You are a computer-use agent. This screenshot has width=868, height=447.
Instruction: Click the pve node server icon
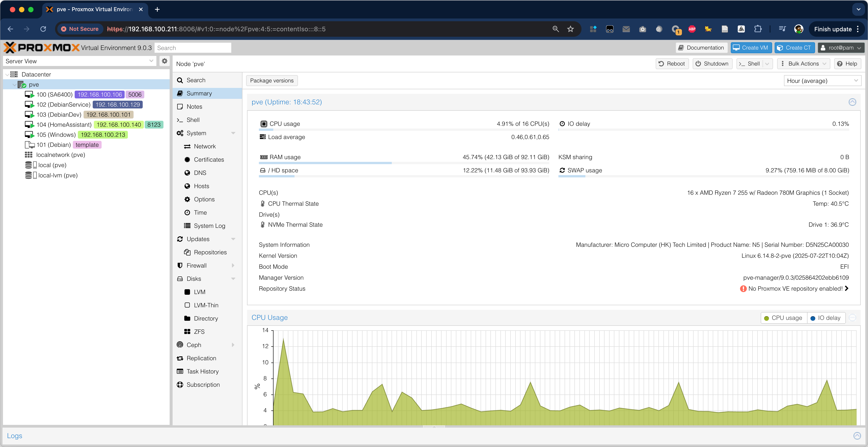[x=22, y=84]
